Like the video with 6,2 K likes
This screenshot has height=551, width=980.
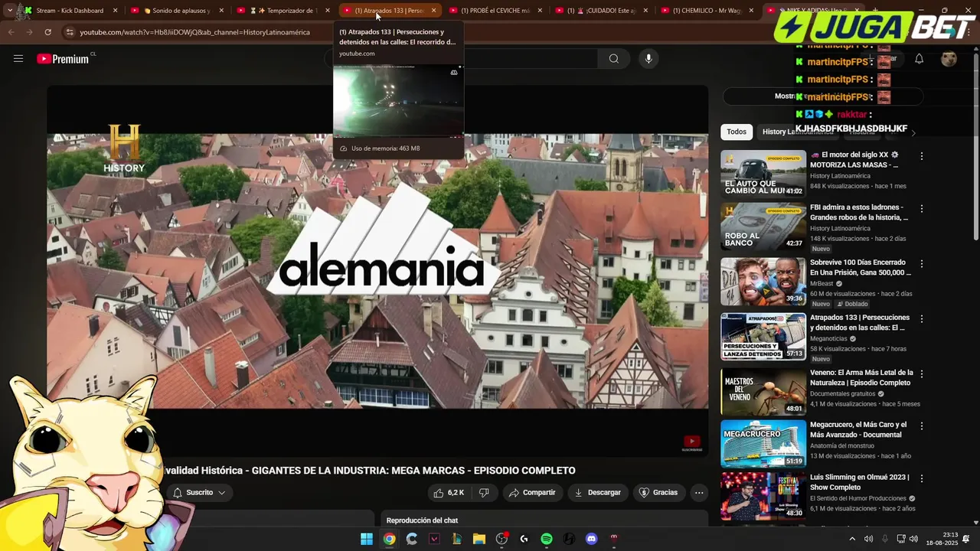click(449, 492)
